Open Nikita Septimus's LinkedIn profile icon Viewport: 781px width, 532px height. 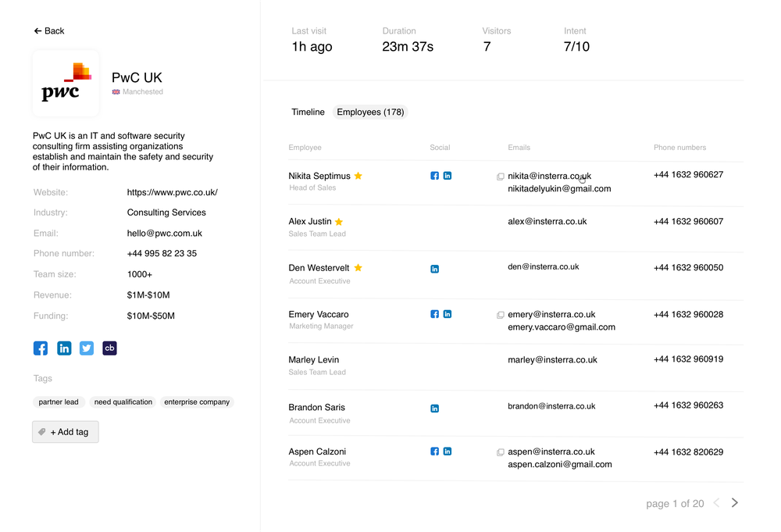[448, 176]
